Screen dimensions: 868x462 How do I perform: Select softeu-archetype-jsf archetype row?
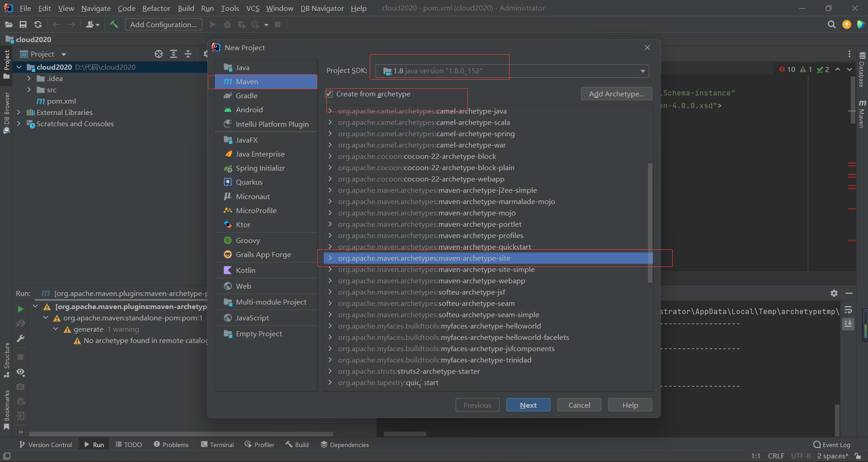tap(488, 292)
